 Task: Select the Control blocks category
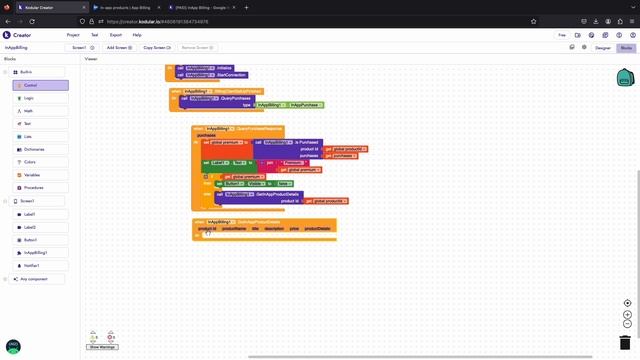(x=40, y=85)
